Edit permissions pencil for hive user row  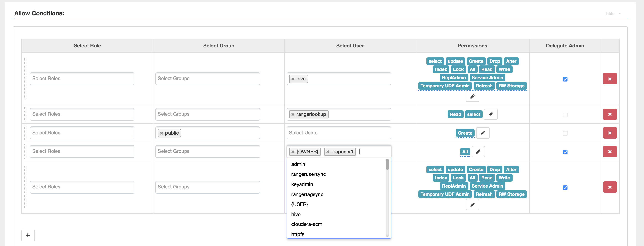[472, 96]
